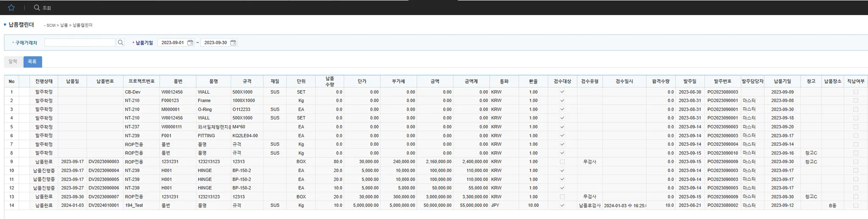
Task: Click the end date field 2023-09-30
Action: (215, 42)
